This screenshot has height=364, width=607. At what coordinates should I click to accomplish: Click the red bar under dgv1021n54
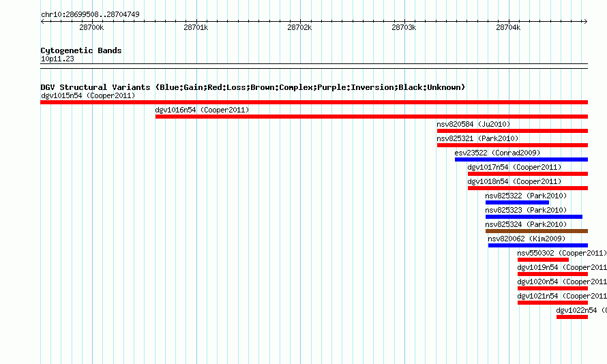[x=553, y=303]
